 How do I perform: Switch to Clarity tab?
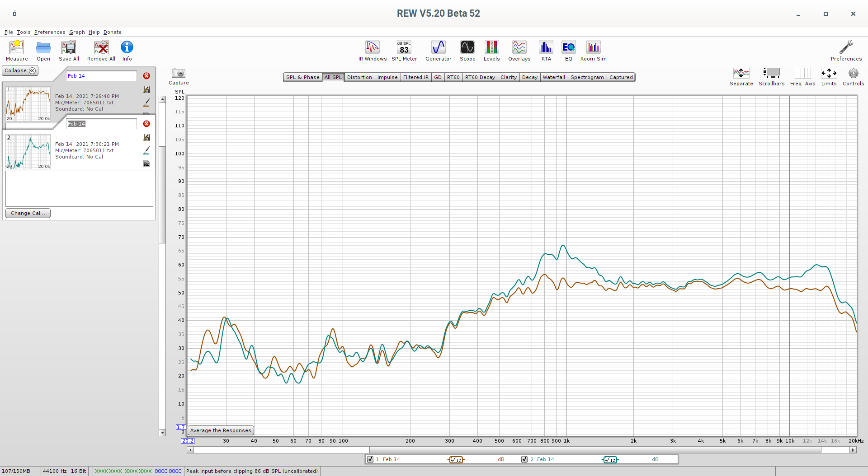point(508,77)
